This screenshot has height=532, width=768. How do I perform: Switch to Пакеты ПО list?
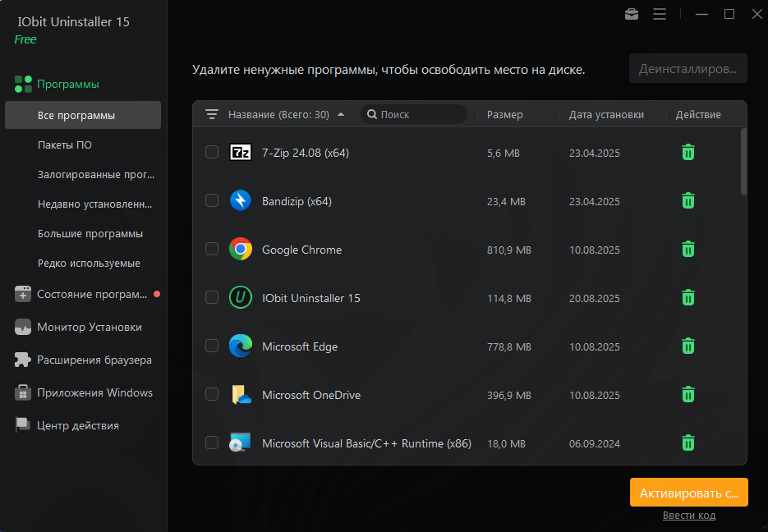(65, 145)
